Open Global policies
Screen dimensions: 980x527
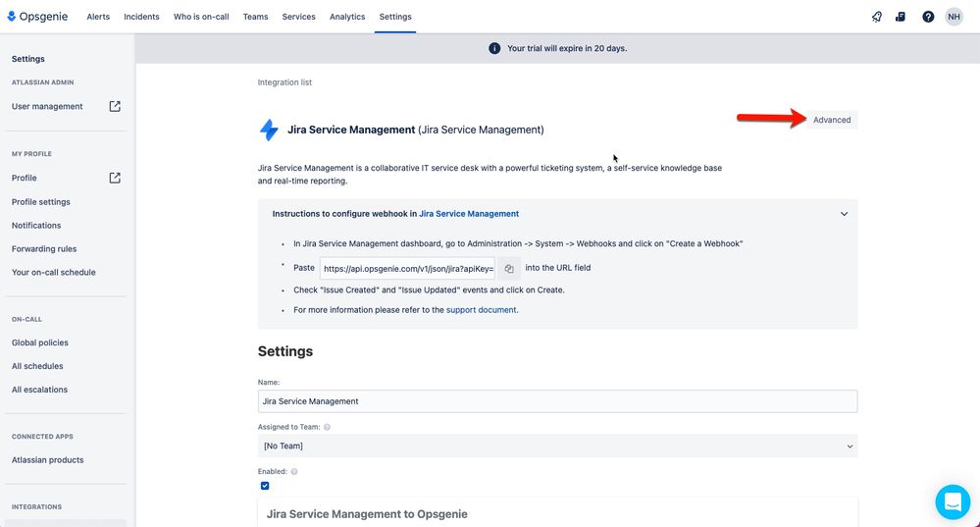(40, 343)
